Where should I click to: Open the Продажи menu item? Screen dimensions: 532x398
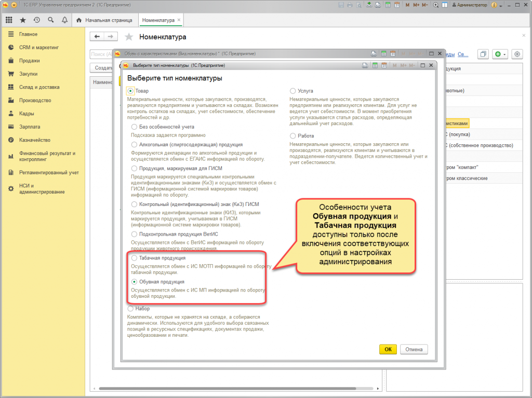click(x=30, y=61)
